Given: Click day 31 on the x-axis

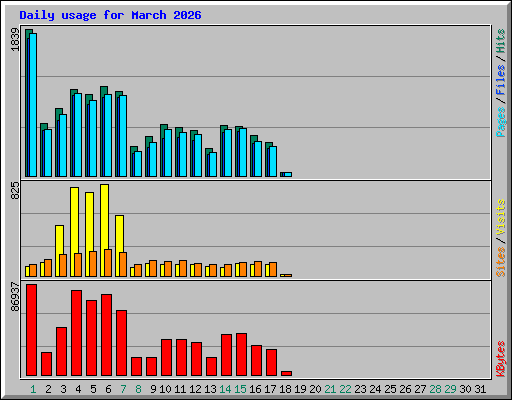Looking at the screenshot, I should click(480, 389).
